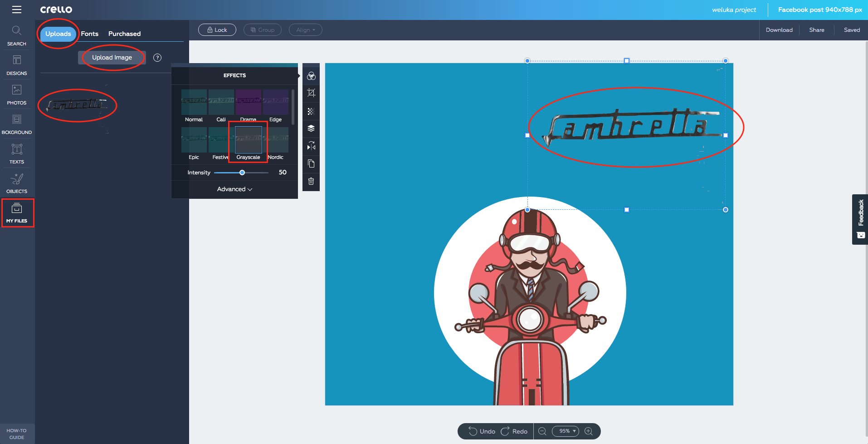Open the Designs panel

(x=17, y=65)
